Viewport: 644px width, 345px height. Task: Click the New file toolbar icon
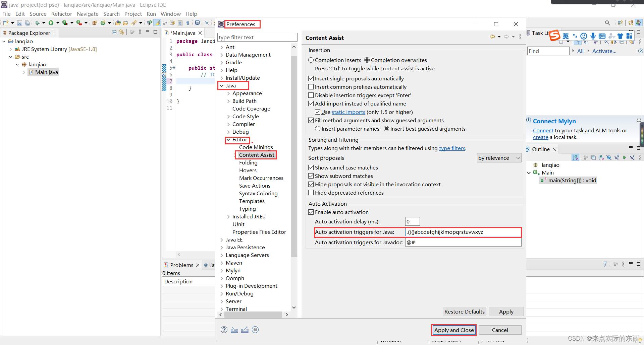6,23
